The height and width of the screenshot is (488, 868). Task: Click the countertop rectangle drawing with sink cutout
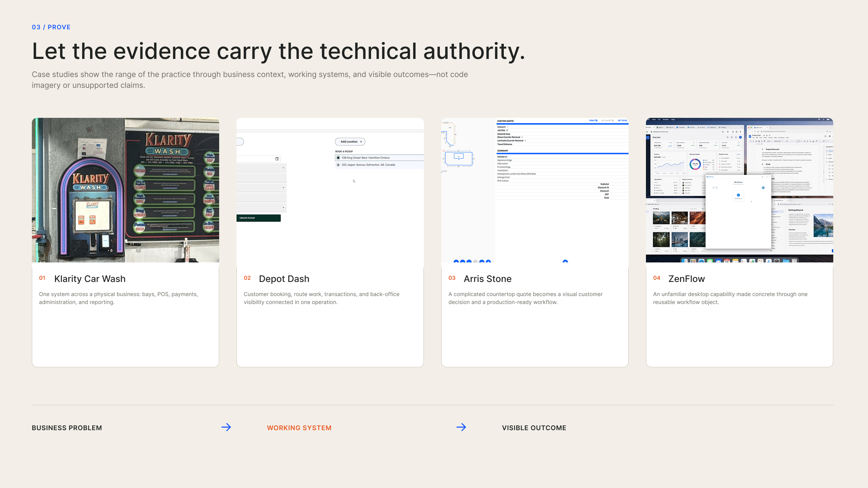459,158
